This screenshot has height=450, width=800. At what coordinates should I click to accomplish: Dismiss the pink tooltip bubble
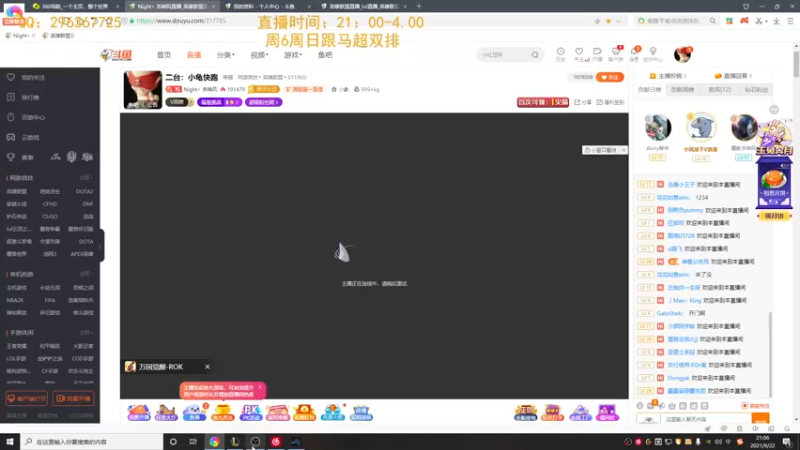click(260, 387)
